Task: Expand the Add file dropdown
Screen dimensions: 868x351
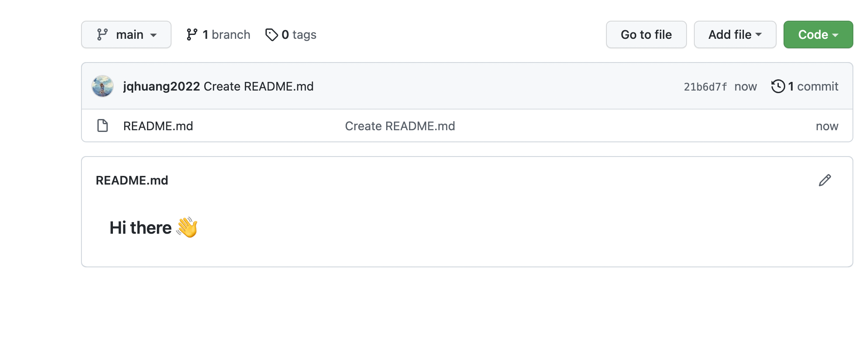Action: point(735,34)
